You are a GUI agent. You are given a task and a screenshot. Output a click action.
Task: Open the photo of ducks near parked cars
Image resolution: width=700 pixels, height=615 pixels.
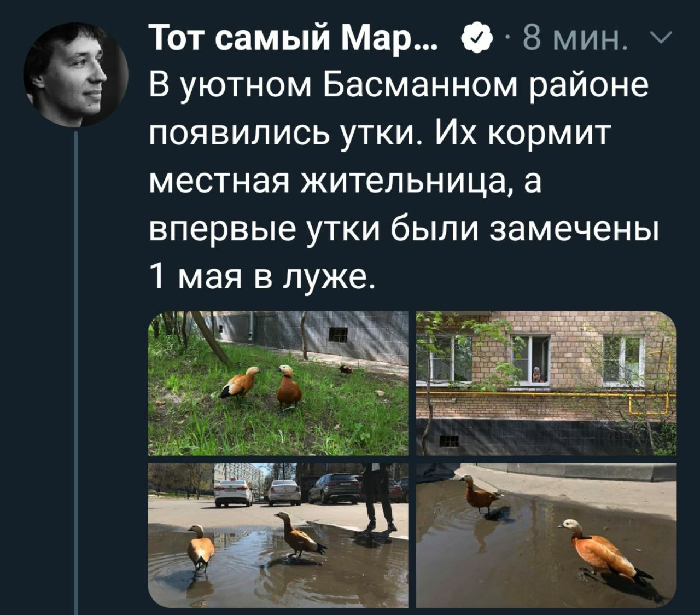click(x=278, y=535)
